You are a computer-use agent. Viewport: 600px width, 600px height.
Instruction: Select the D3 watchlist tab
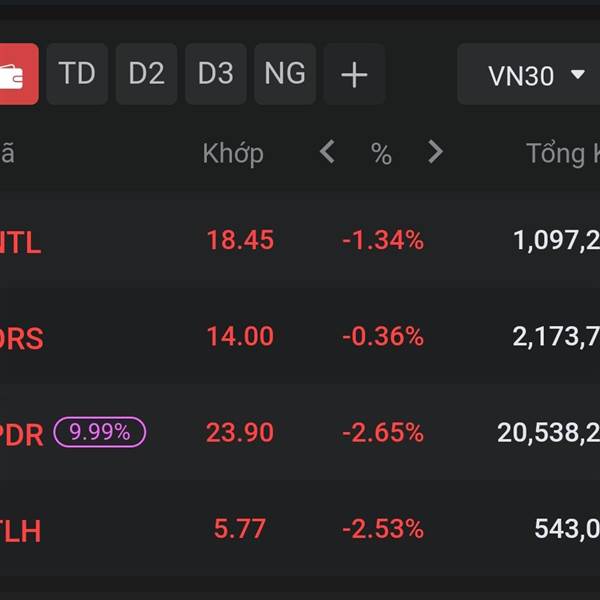[215, 74]
